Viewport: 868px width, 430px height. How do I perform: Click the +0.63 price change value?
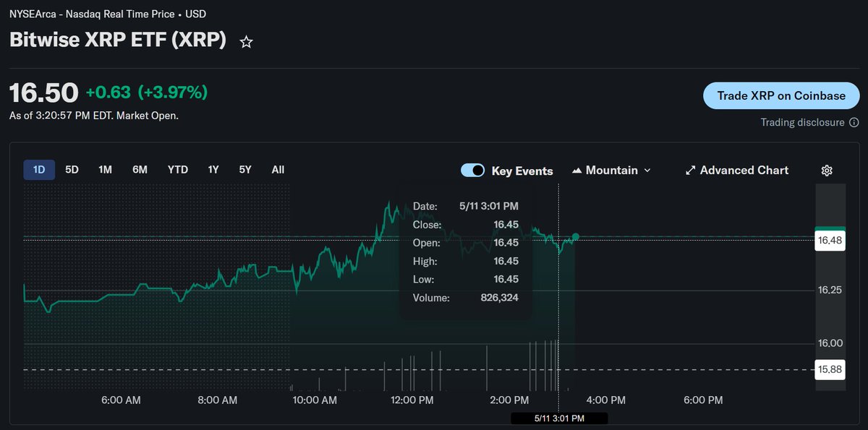pyautogui.click(x=109, y=93)
